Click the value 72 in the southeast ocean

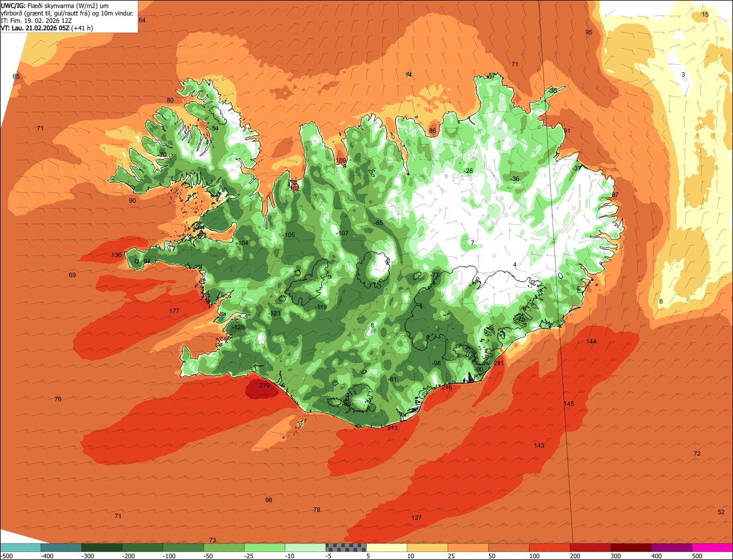(x=697, y=453)
